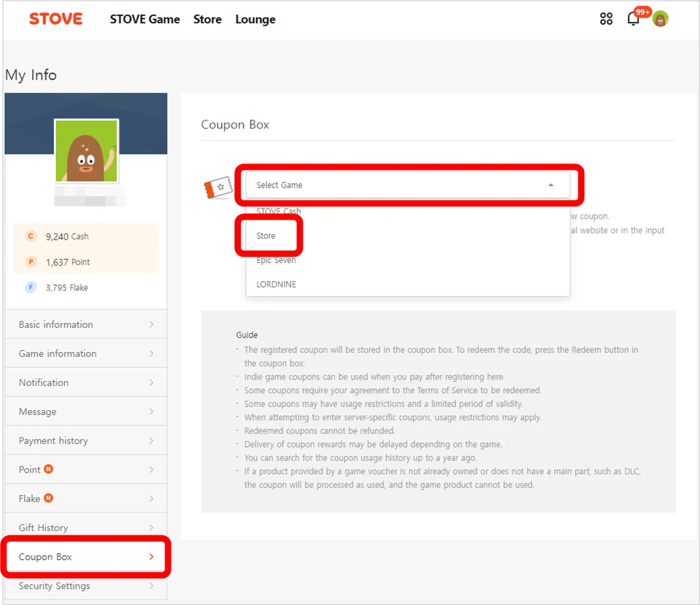Open the notifications bell icon
Screen dimensions: 700x605
tap(633, 19)
